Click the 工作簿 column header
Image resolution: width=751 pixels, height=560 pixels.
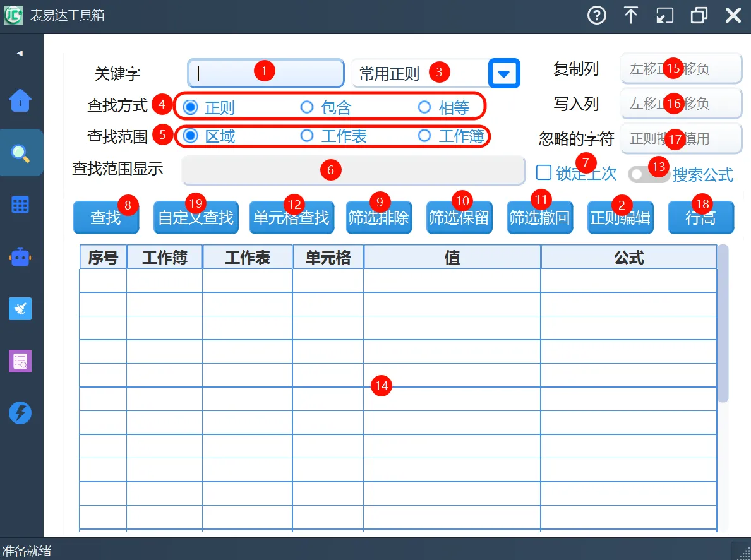pos(165,257)
